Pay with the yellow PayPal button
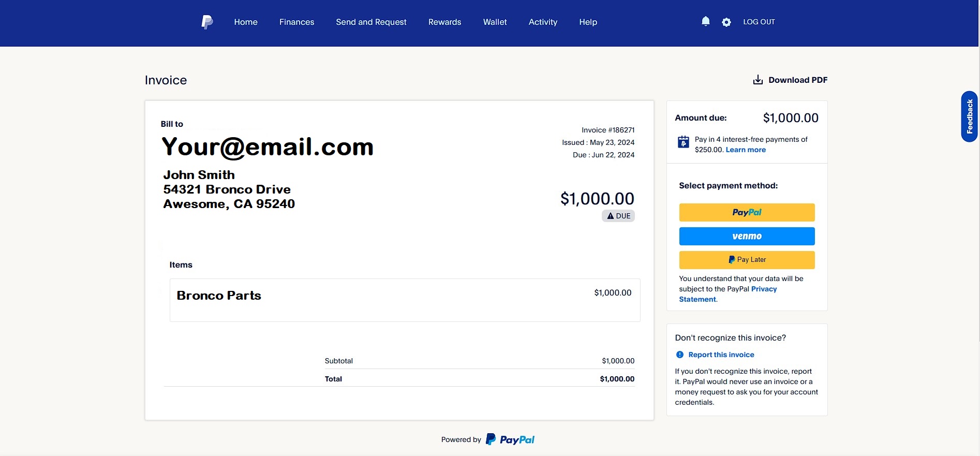Viewport: 980px width, 456px height. coord(747,212)
